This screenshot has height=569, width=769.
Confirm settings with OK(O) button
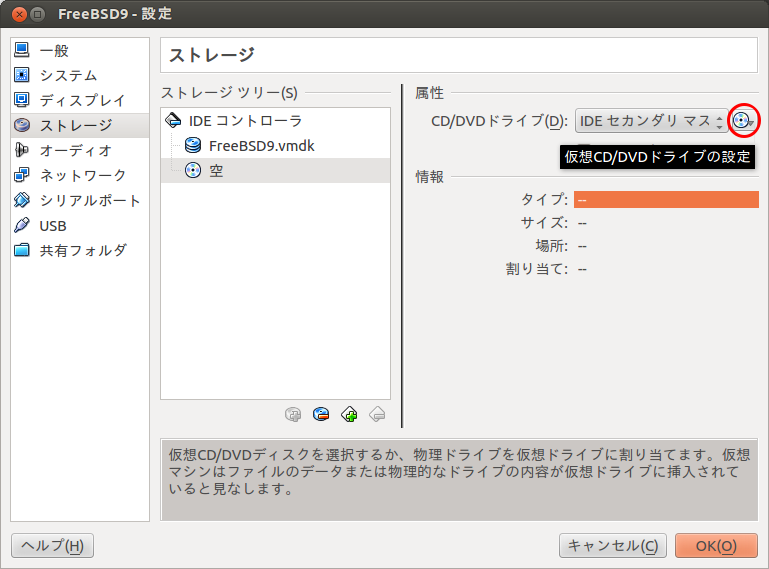coord(716,545)
